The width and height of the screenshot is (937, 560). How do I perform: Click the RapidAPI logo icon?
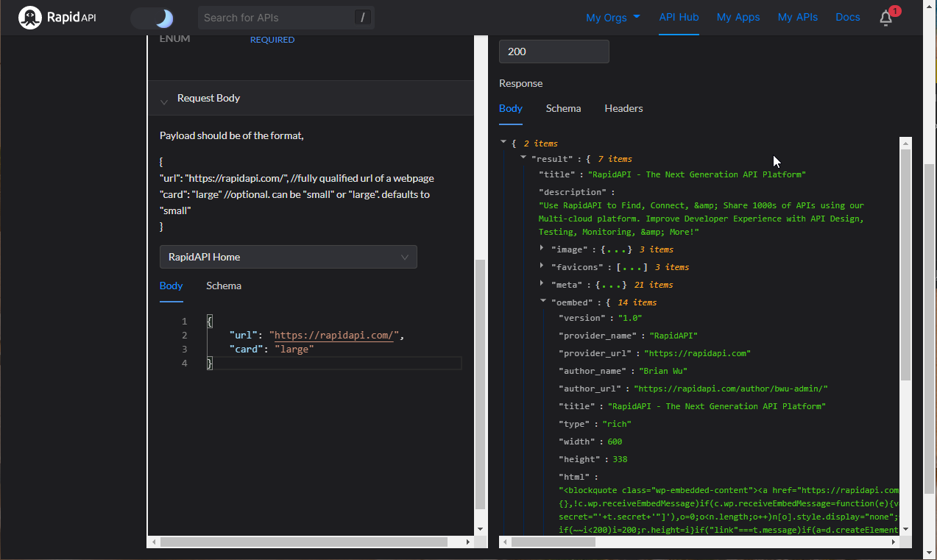point(30,18)
